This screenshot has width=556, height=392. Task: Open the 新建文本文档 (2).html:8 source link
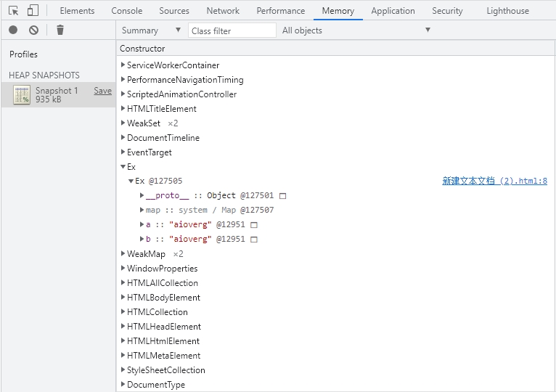click(x=494, y=181)
